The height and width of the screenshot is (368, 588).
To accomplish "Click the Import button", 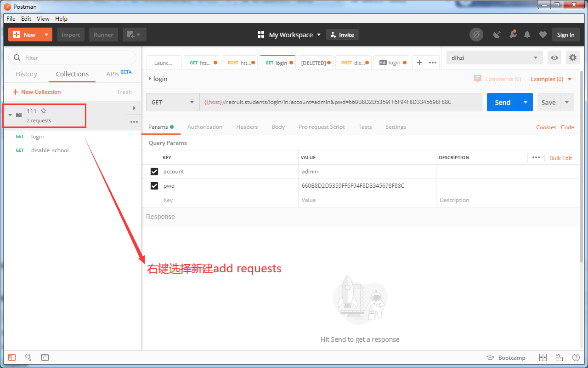I will point(71,34).
